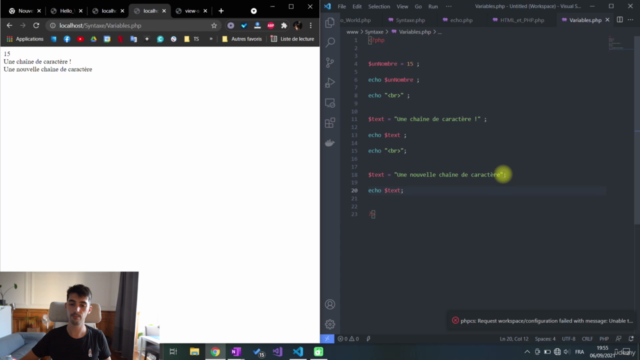Open the File menu in VS Code

[342, 7]
